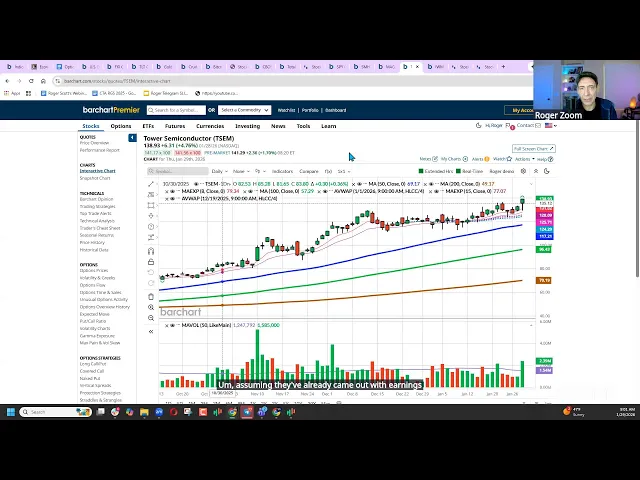Open the None events dropdown

point(241,171)
